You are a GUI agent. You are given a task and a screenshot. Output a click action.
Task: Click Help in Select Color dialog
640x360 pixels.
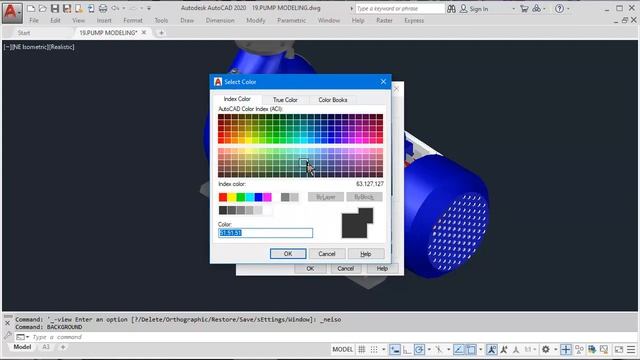tap(366, 253)
